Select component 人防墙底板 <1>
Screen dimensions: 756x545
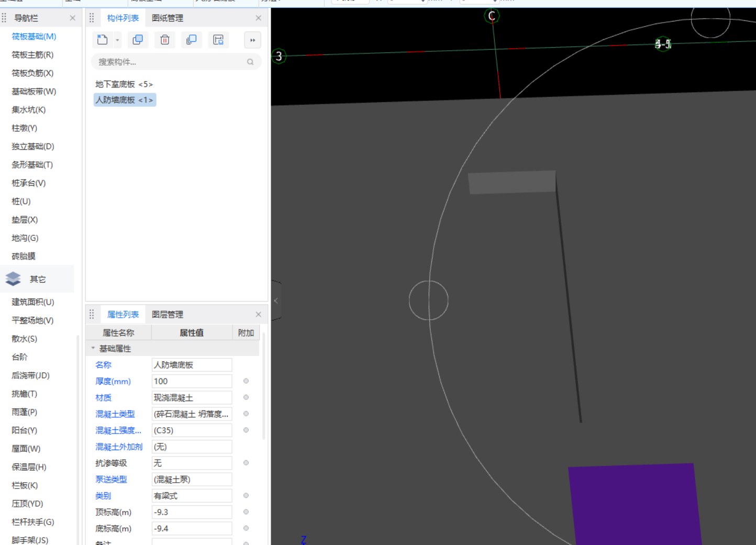[x=125, y=99]
